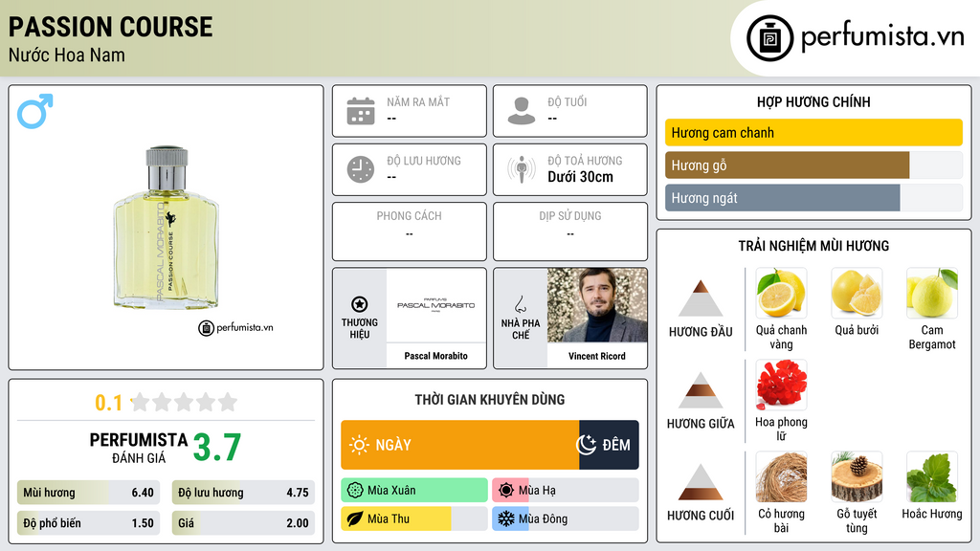The height and width of the screenshot is (551, 980).
Task: Click the Mùa Xuân season bar
Action: pyautogui.click(x=414, y=491)
